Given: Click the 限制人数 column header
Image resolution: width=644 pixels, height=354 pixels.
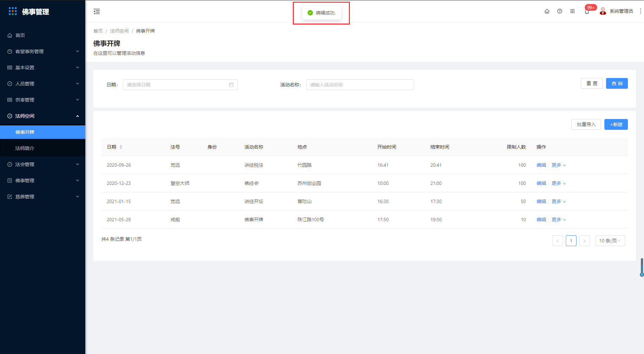Looking at the screenshot, I should (x=516, y=147).
